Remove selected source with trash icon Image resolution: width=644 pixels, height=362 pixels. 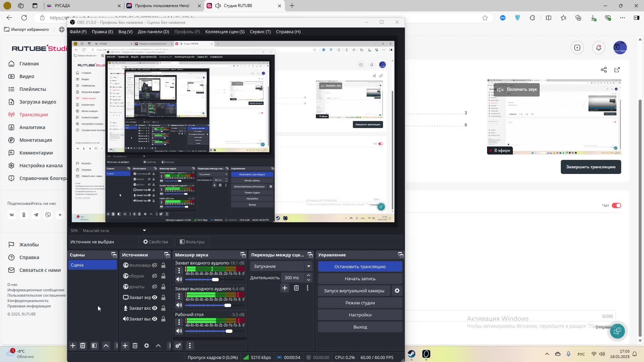coord(135,346)
